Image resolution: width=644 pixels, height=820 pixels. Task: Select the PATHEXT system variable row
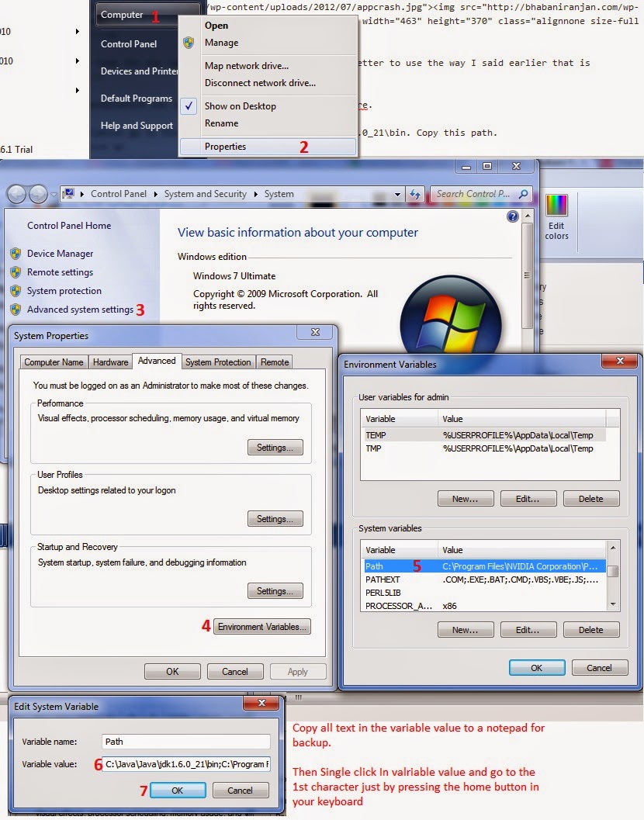pyautogui.click(x=483, y=580)
